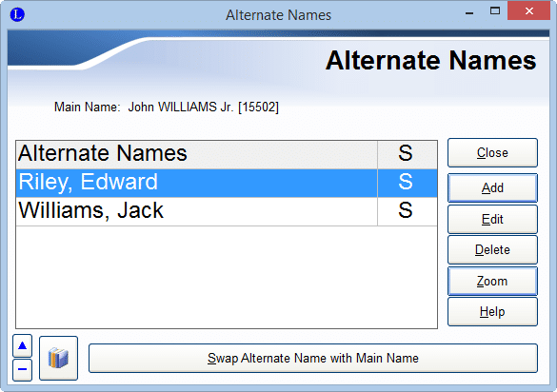The image size is (557, 392).
Task: Maximize the Alternate Names window
Action: pyautogui.click(x=495, y=11)
